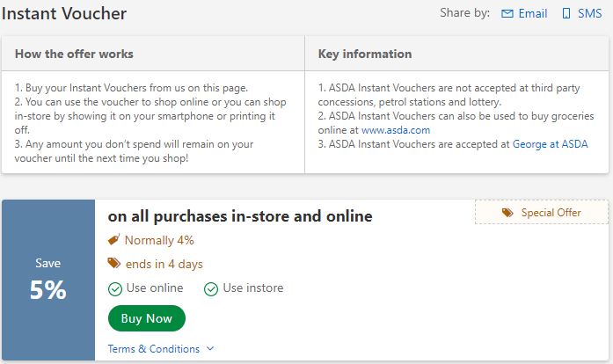613x364 pixels.
Task: Click the price tag icon near Normally 4%
Action: click(x=113, y=240)
